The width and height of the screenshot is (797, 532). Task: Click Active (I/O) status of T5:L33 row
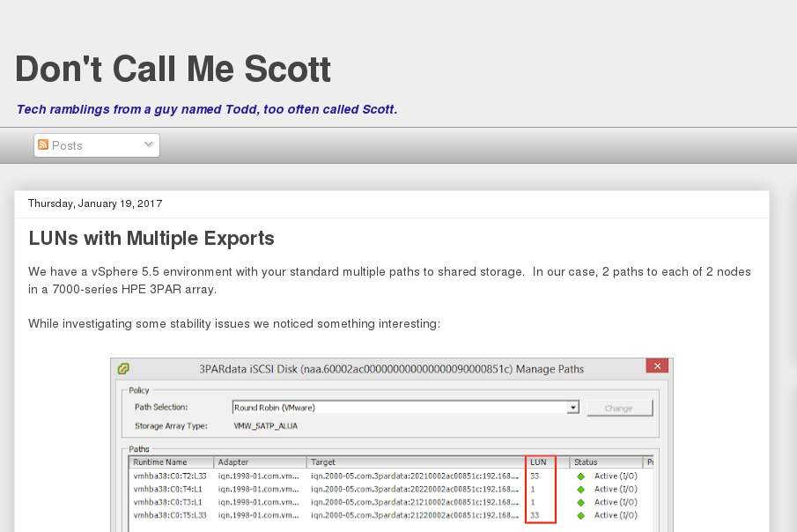point(616,515)
